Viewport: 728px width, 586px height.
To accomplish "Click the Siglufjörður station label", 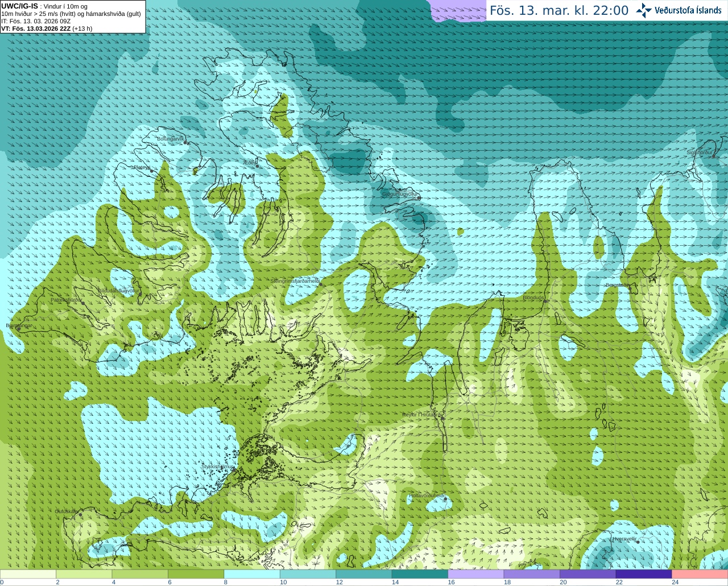I will 699,152.
